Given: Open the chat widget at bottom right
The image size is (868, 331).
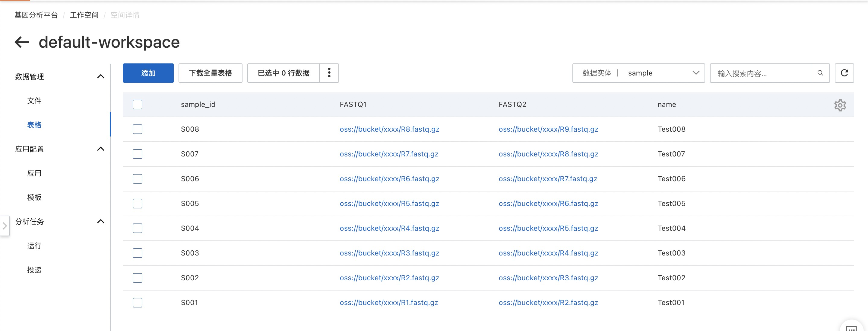Looking at the screenshot, I should coord(851,327).
